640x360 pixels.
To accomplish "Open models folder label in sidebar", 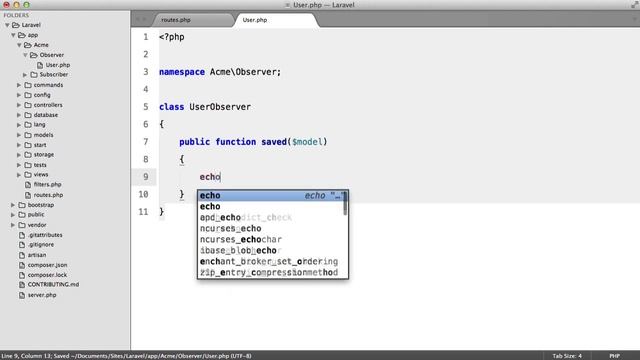I will 43,135.
